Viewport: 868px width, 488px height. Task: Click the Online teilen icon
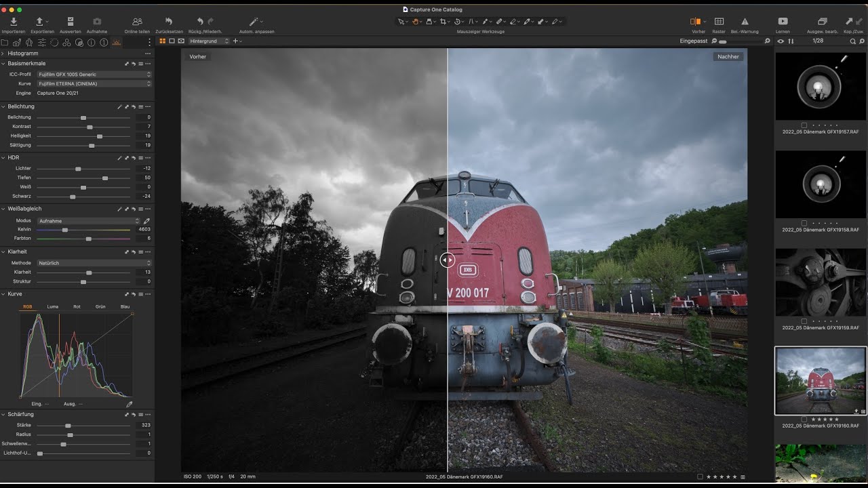tap(137, 22)
